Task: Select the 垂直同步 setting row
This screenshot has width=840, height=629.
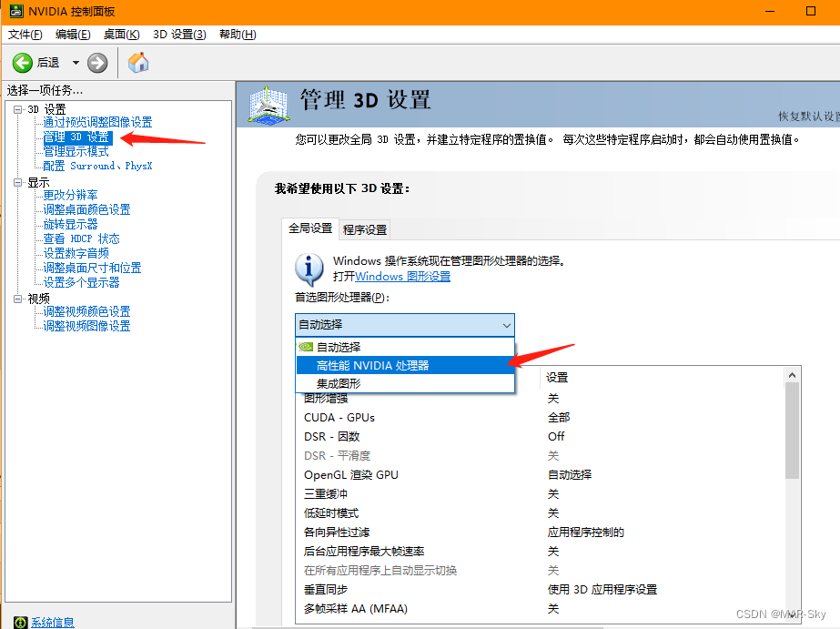Action: [x=540, y=589]
